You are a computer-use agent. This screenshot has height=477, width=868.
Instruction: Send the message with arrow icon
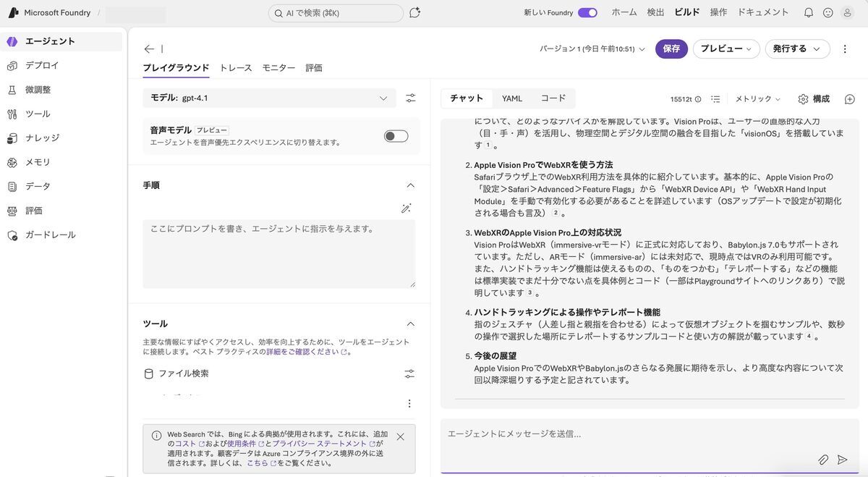coord(842,460)
